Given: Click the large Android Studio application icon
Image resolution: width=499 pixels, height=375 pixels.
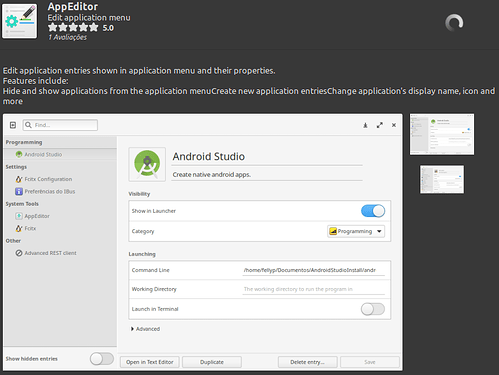Looking at the screenshot, I should (x=147, y=164).
